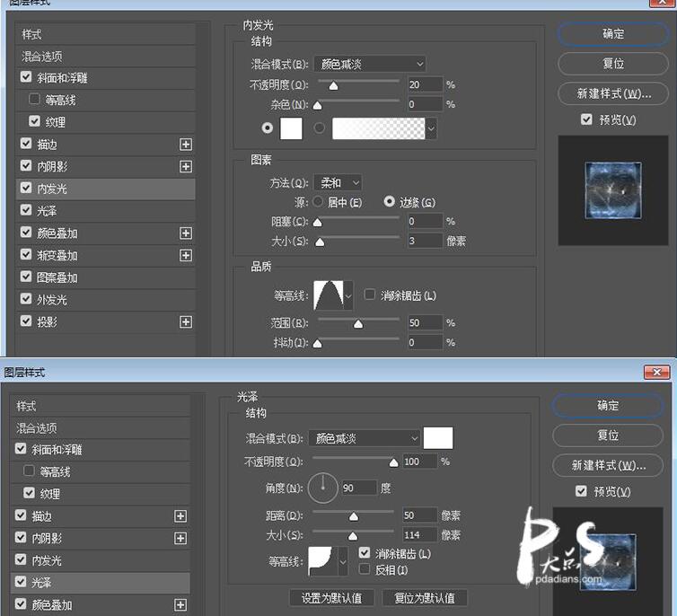
Task: Click 设置为默认值 button
Action: tap(331, 598)
